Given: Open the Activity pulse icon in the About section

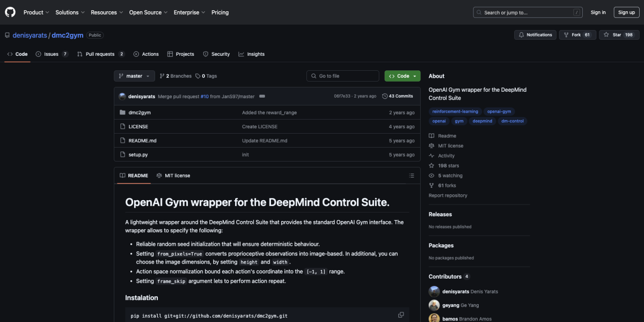Looking at the screenshot, I should pos(431,155).
